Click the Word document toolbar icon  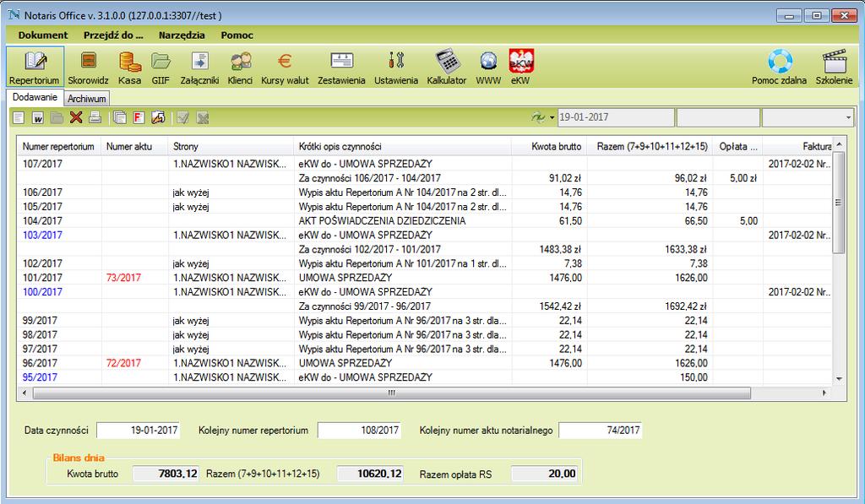click(x=37, y=117)
